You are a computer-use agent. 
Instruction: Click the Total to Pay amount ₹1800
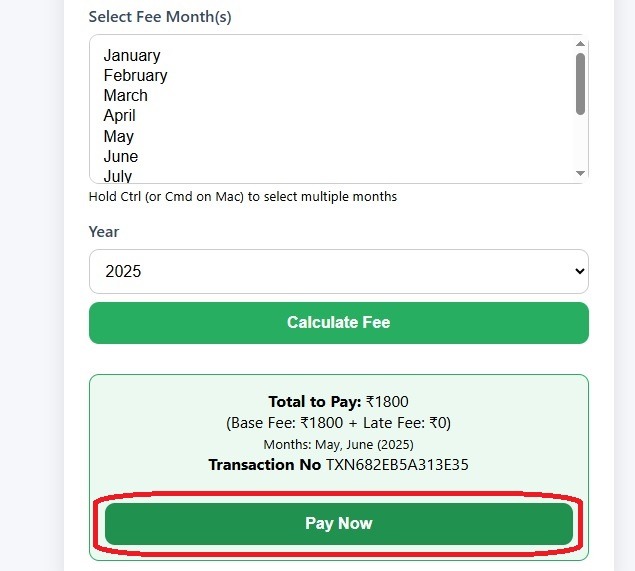coord(387,402)
